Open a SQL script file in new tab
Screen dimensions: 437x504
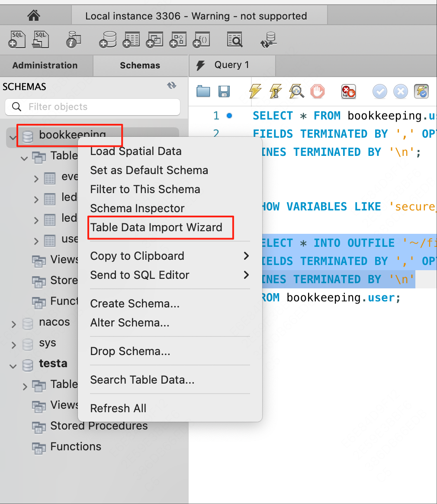coord(40,39)
